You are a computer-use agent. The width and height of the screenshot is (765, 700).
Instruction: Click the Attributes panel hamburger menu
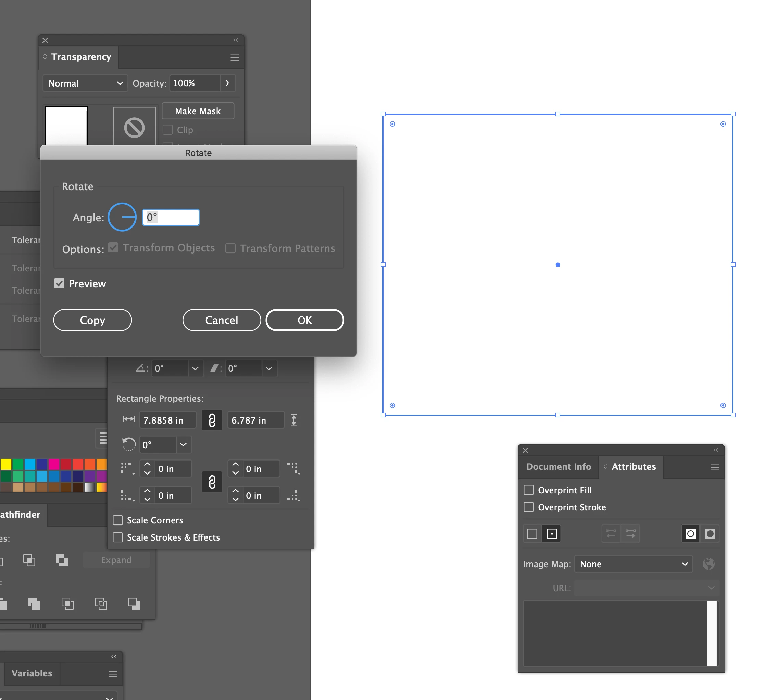pos(715,467)
